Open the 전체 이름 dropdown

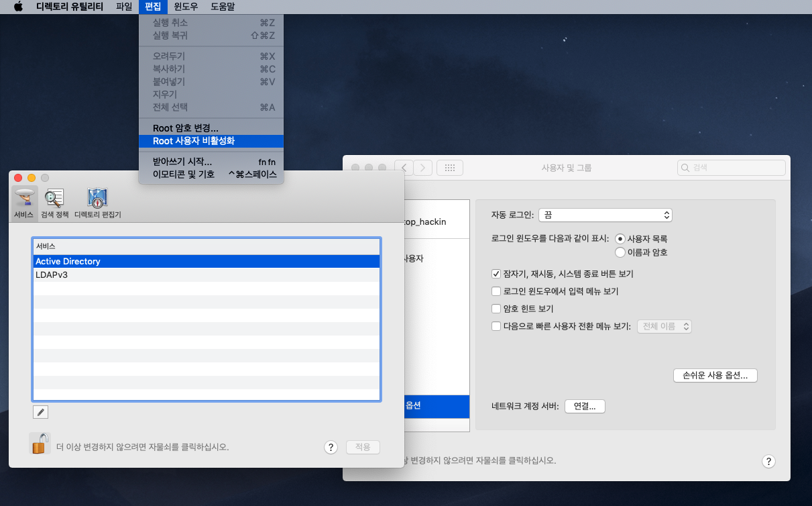point(664,327)
